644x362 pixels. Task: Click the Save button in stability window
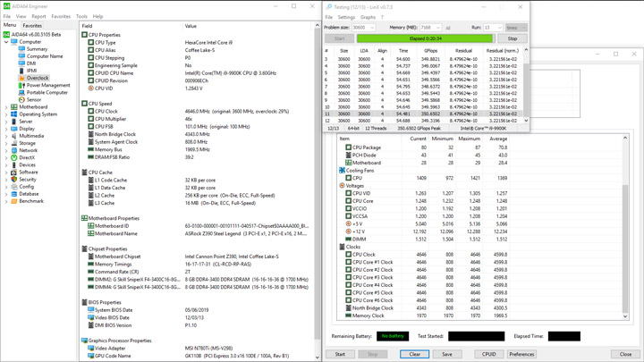(447, 354)
